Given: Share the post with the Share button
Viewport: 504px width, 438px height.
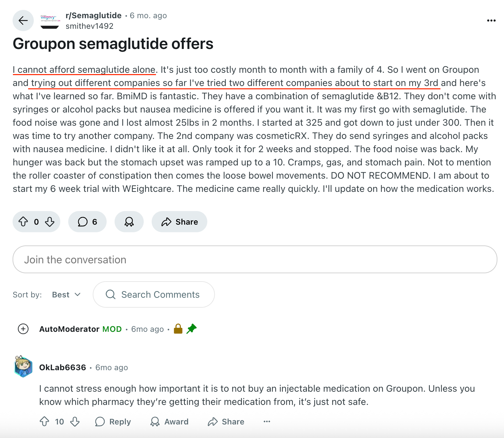Looking at the screenshot, I should coord(179,222).
